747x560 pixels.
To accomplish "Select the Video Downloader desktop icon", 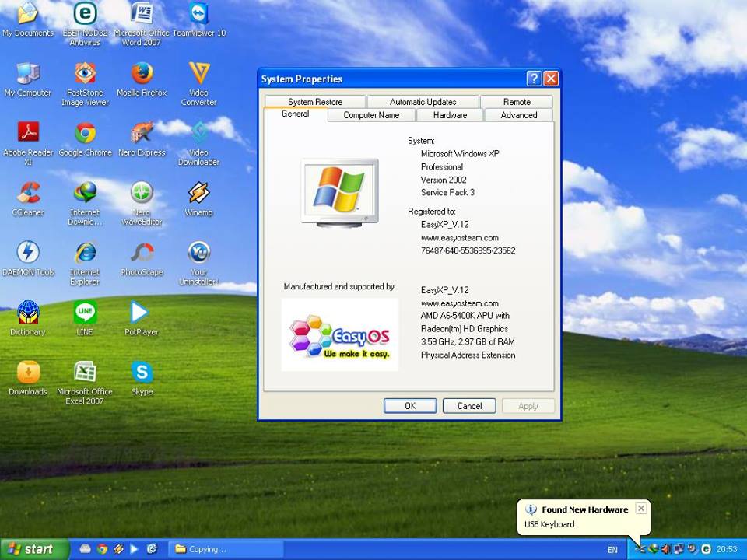I will click(x=198, y=143).
